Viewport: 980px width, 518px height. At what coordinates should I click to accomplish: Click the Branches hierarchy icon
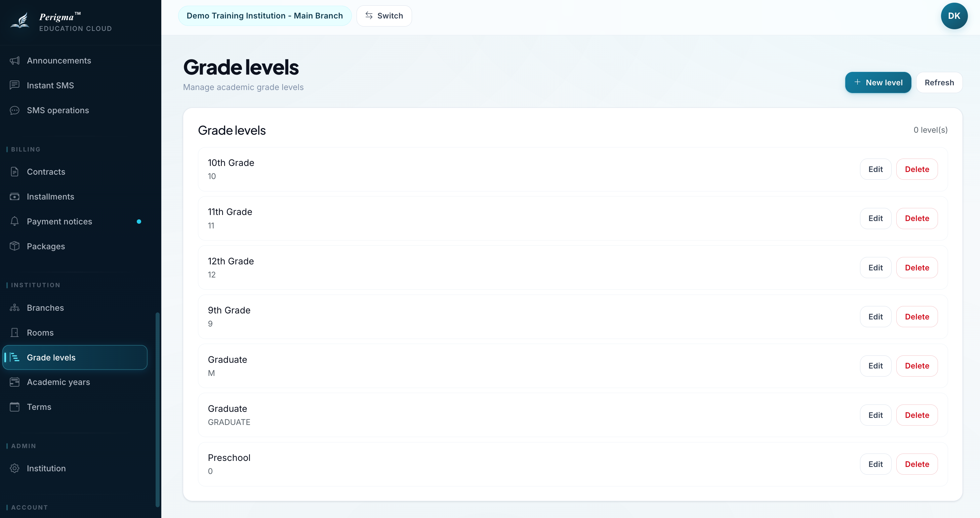[14, 308]
